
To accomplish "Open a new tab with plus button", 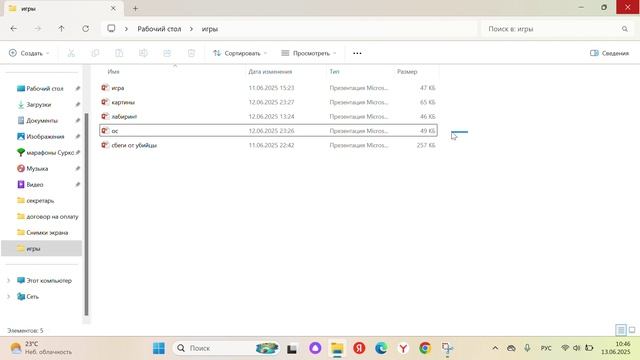I will (135, 8).
